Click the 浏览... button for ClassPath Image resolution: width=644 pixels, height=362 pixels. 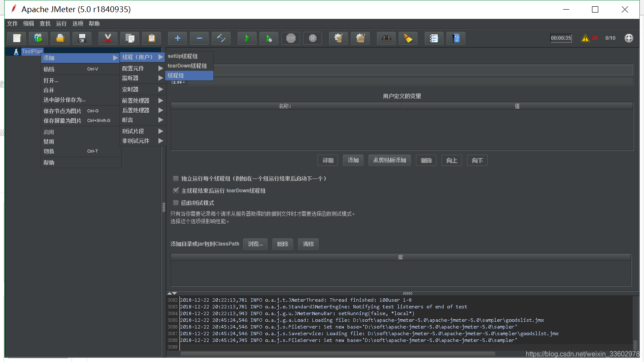pyautogui.click(x=255, y=244)
